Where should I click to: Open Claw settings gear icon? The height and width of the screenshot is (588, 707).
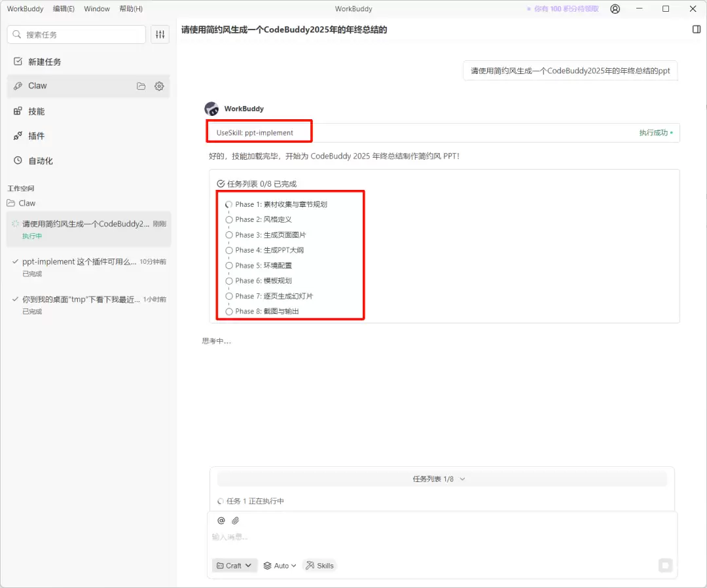click(159, 86)
